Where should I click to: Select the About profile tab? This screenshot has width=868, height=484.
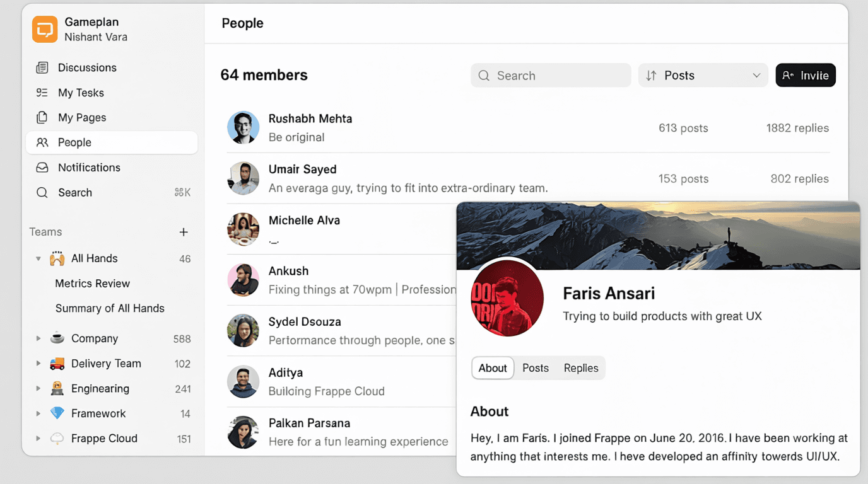(493, 368)
